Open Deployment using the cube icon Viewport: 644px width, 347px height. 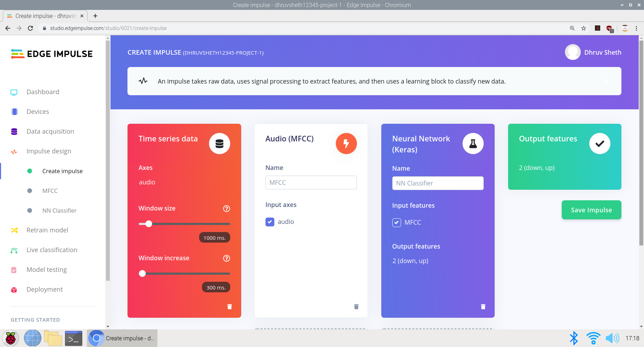(14, 290)
